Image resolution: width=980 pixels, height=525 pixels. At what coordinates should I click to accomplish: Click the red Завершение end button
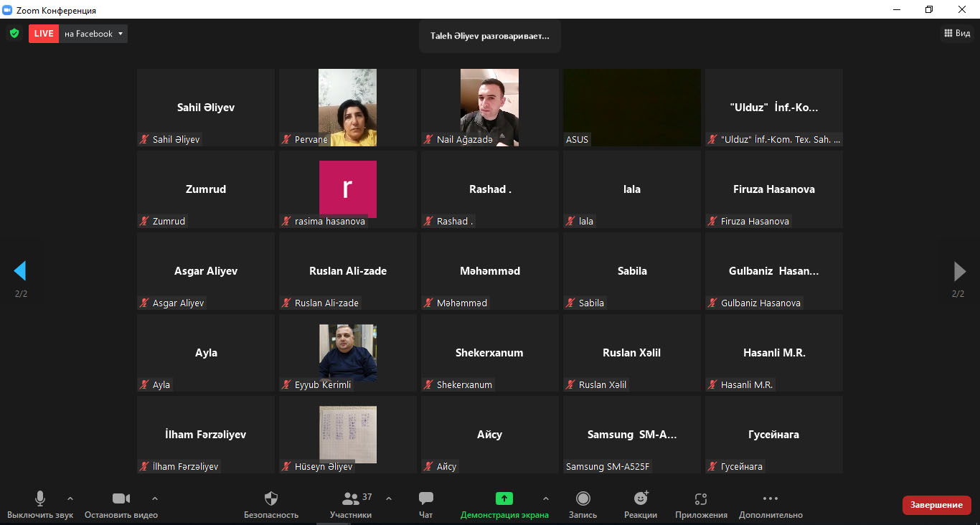tap(936, 505)
